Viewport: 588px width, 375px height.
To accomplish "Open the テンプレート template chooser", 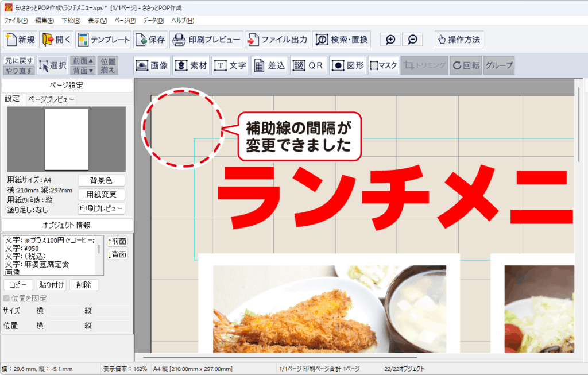I will pos(103,40).
